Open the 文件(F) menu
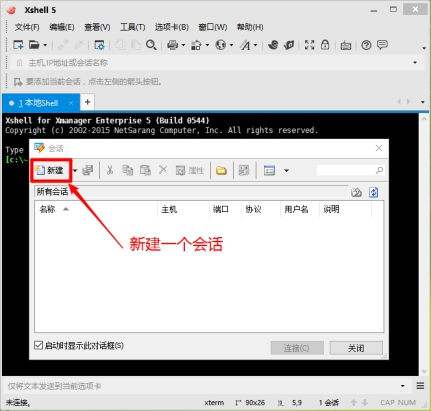 point(27,27)
